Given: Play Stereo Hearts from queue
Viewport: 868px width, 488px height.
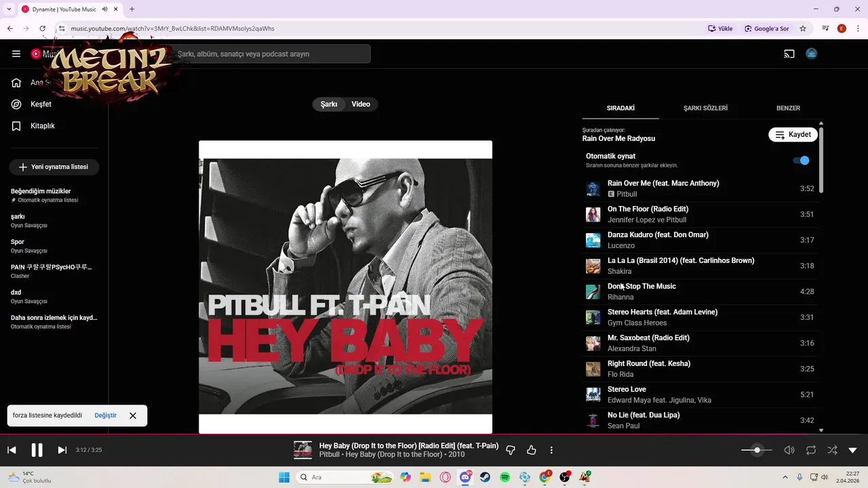Looking at the screenshot, I should click(x=700, y=317).
